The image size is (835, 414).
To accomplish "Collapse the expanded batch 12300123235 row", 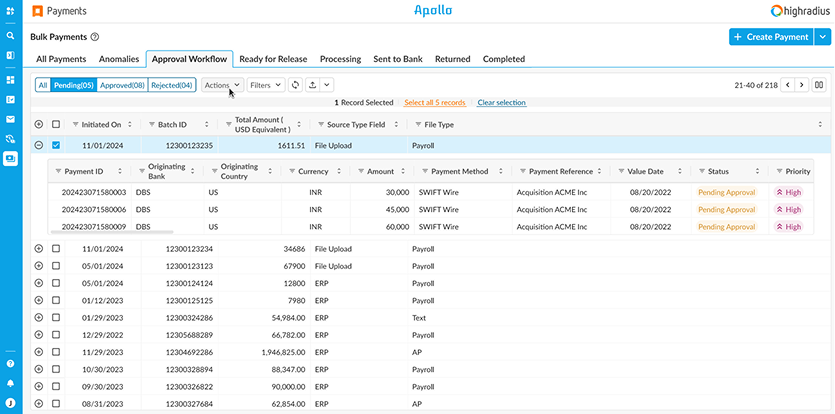I will (38, 145).
